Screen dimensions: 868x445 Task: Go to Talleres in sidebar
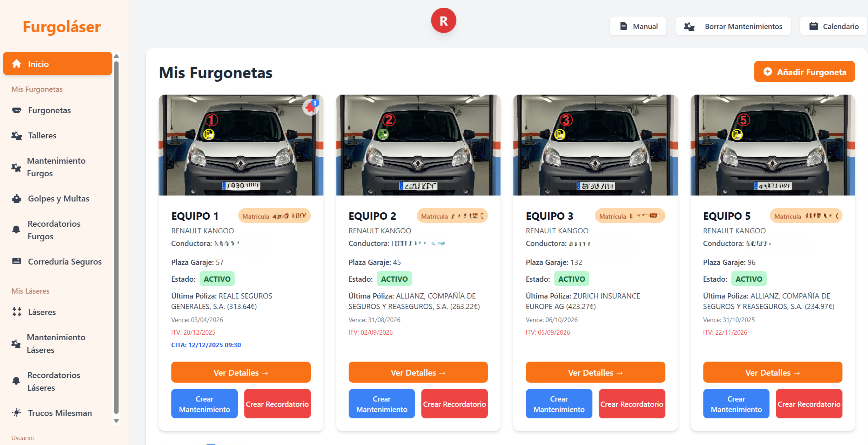tap(42, 136)
